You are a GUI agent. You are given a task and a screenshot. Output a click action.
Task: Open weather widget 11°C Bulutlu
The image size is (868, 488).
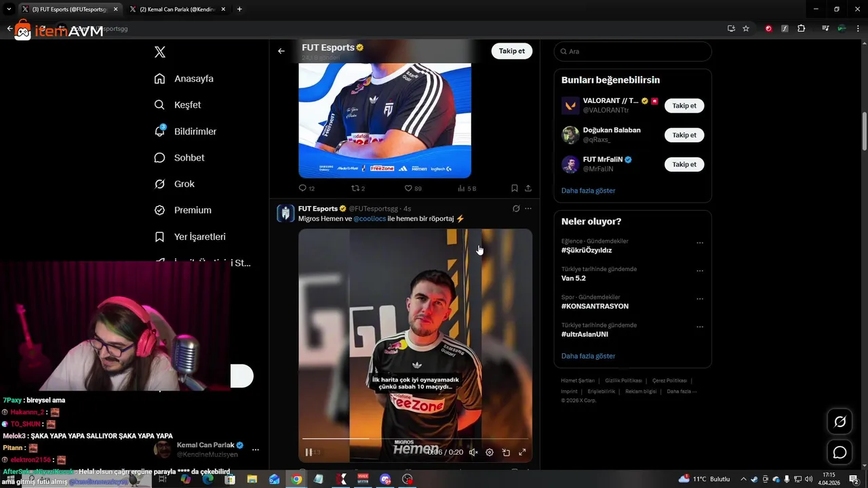pyautogui.click(x=705, y=479)
